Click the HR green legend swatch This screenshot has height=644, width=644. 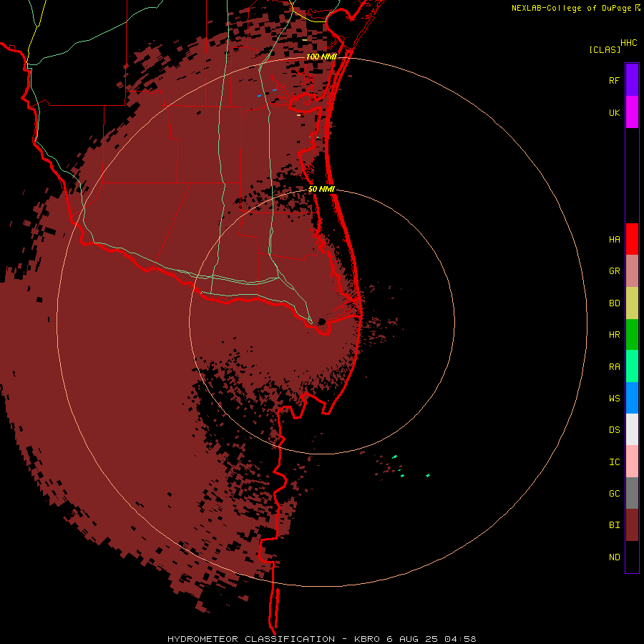(632, 335)
